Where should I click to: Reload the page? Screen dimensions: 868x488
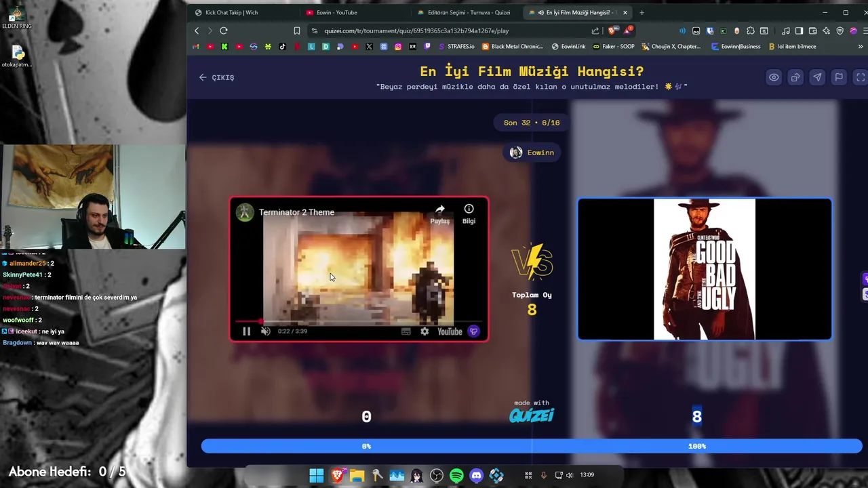coord(224,30)
